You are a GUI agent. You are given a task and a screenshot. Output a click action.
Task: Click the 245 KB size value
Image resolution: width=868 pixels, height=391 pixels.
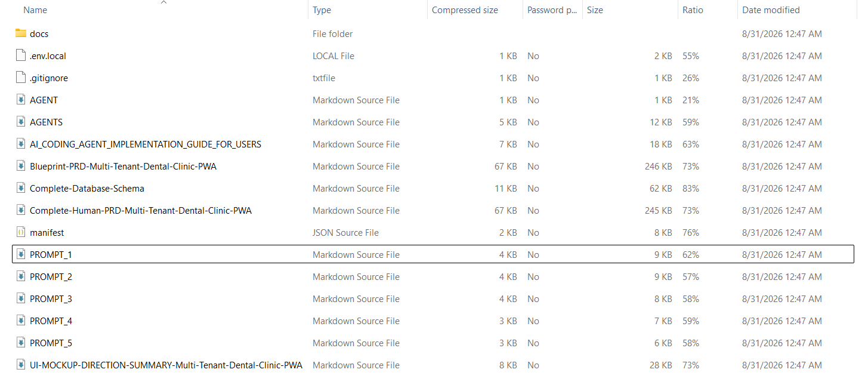tap(659, 211)
